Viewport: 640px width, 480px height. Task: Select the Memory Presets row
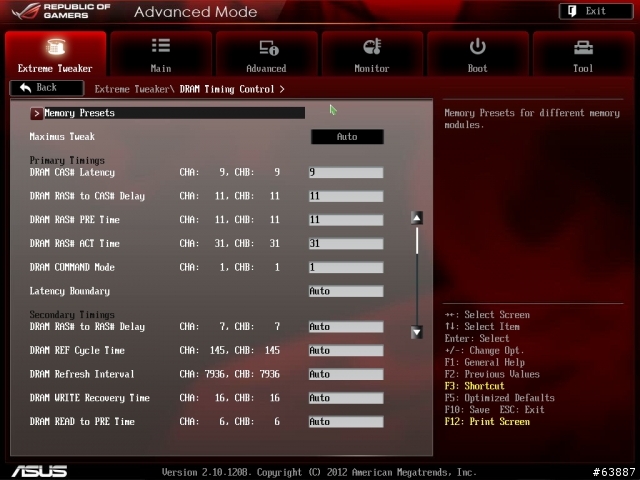(x=167, y=113)
